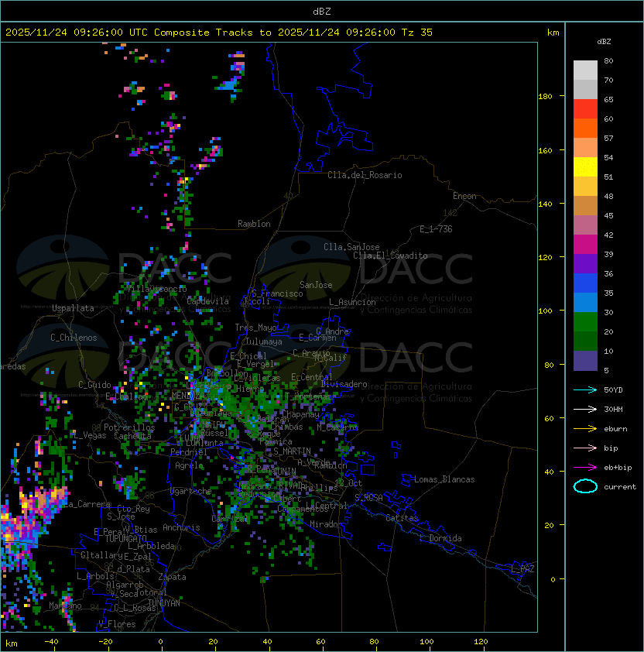Click the 'km' label at header right
This screenshot has width=644, height=652.
pos(553,33)
